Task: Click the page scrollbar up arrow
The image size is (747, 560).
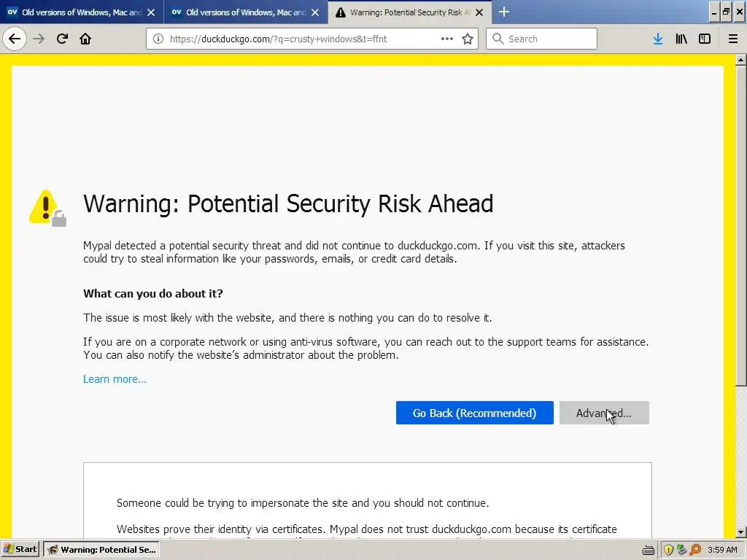Action: click(740, 60)
